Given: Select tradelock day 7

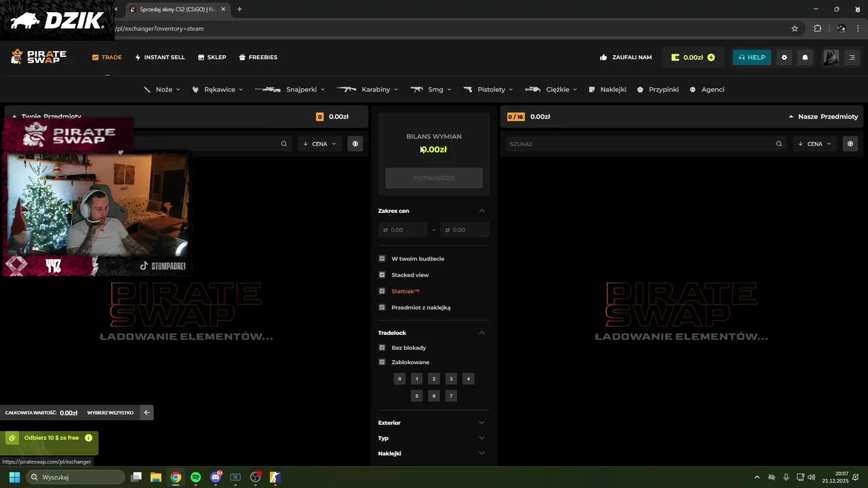Looking at the screenshot, I should point(451,396).
